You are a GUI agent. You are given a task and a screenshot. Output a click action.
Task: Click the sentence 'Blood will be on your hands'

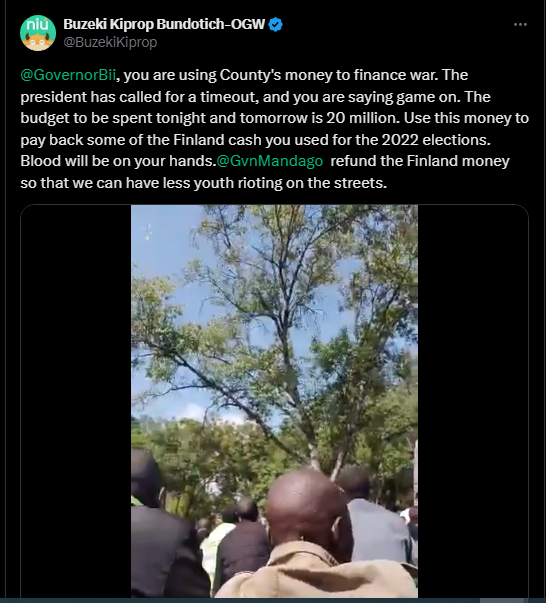coord(118,161)
